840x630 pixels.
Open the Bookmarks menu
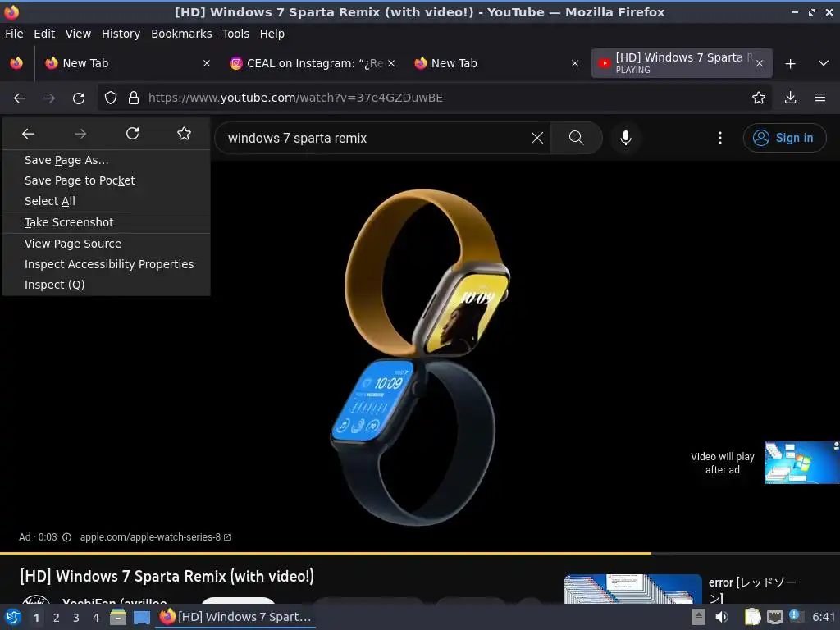point(181,34)
